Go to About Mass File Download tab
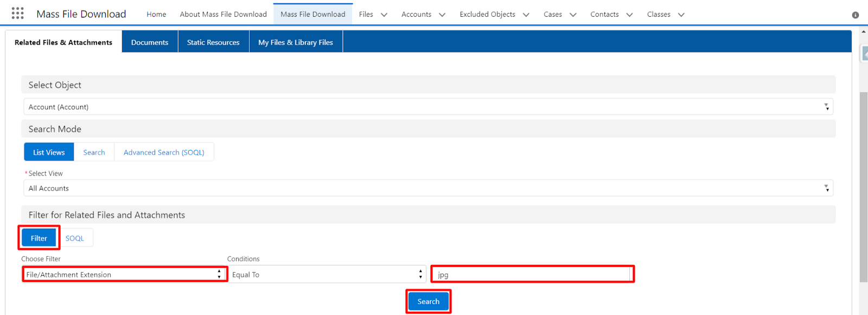 click(x=224, y=14)
